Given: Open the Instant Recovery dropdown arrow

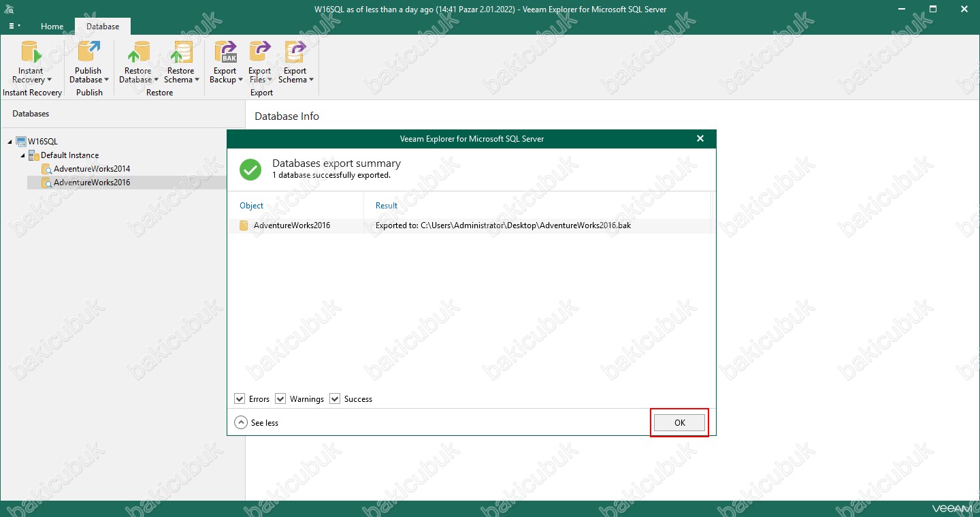Looking at the screenshot, I should point(49,80).
